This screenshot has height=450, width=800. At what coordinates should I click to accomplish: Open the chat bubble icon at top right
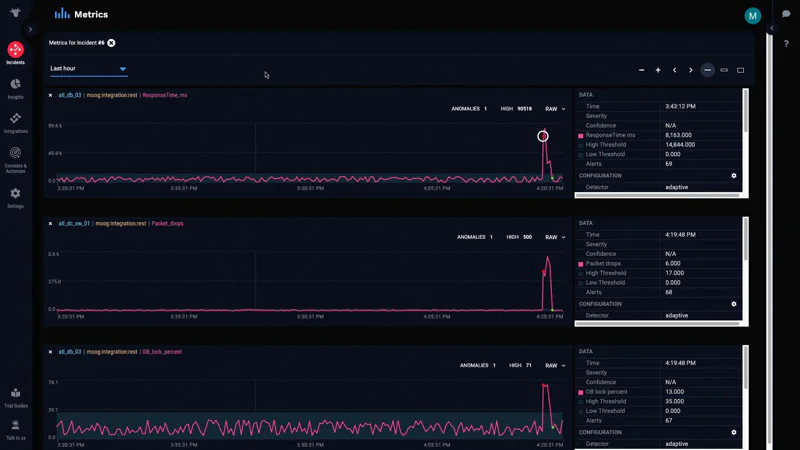786,15
